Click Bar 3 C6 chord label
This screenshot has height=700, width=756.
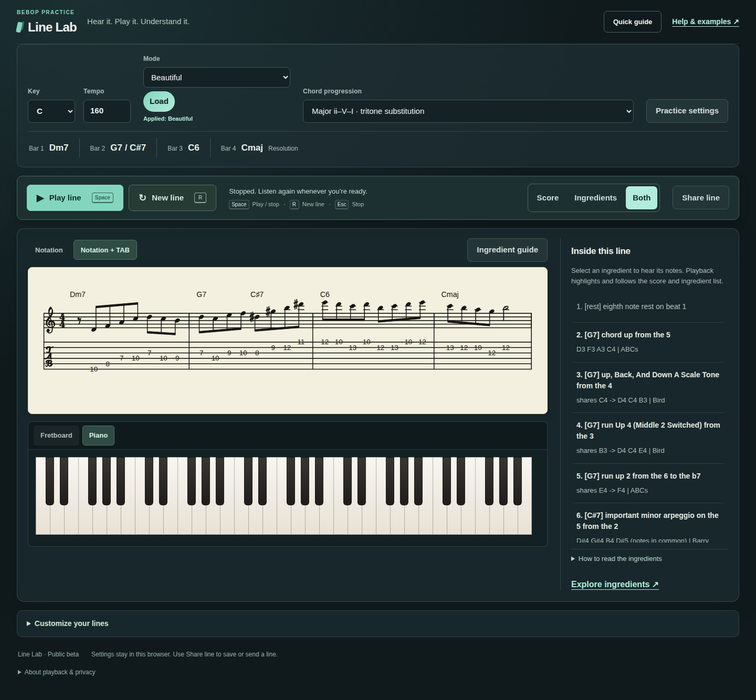click(x=183, y=148)
